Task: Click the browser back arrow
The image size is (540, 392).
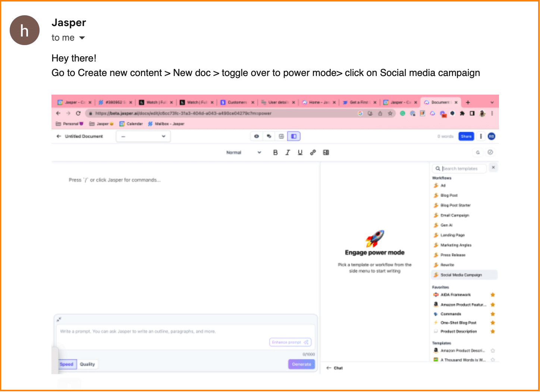Action: coord(58,113)
